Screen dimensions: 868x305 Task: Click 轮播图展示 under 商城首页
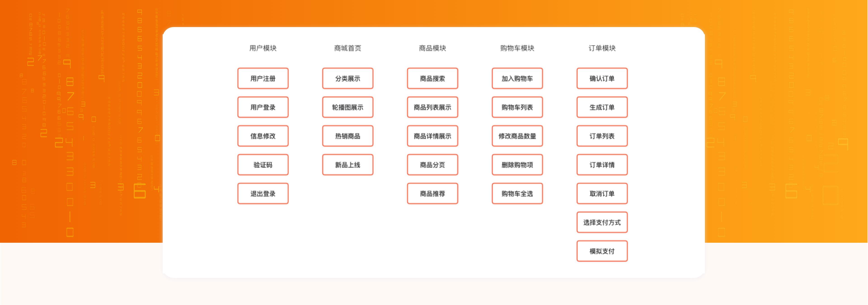(x=348, y=107)
